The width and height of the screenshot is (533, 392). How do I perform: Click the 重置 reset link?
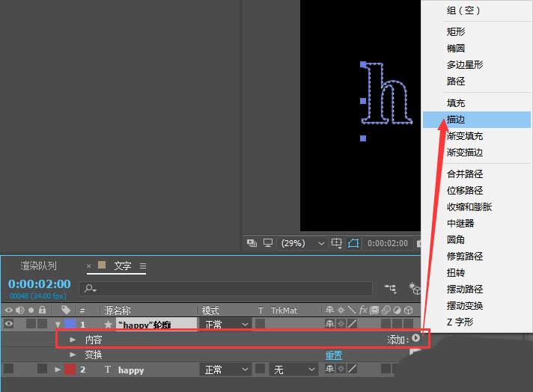click(334, 355)
